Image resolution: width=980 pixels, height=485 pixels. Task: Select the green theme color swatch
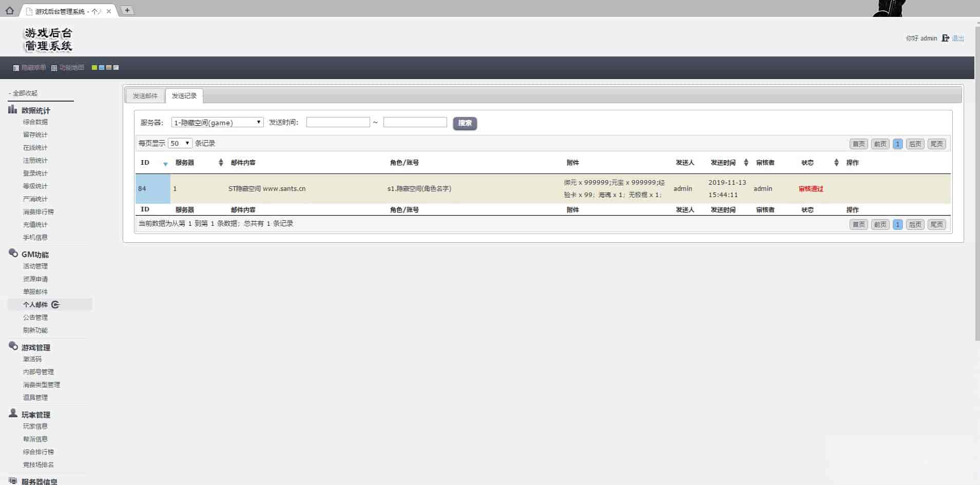pyautogui.click(x=94, y=68)
